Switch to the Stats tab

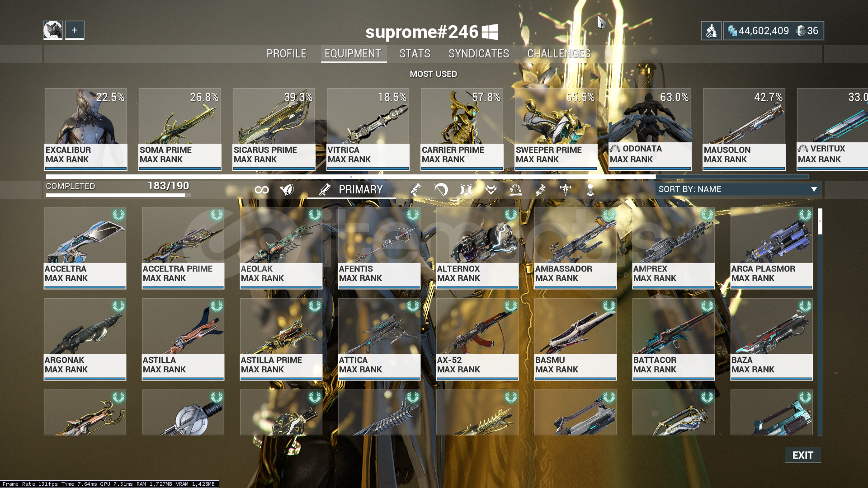tap(415, 54)
